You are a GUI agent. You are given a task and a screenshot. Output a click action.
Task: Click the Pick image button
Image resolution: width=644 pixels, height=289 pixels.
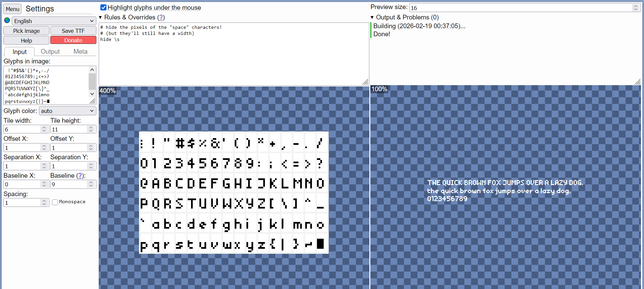pos(27,31)
